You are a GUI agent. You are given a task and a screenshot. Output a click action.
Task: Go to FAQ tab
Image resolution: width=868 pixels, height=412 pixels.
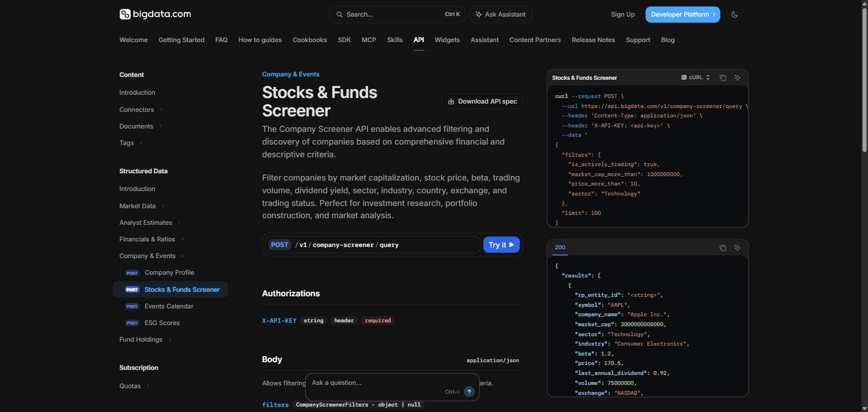point(221,40)
